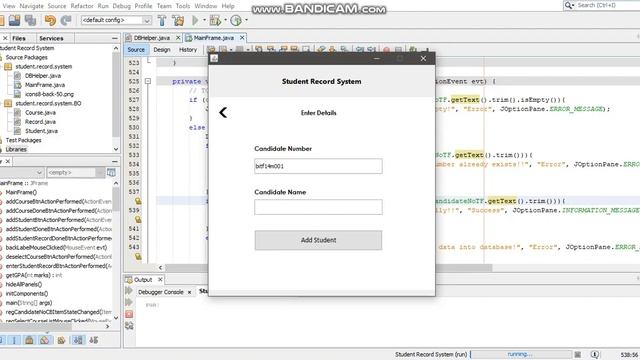Click the Profile Project icon

point(236,20)
